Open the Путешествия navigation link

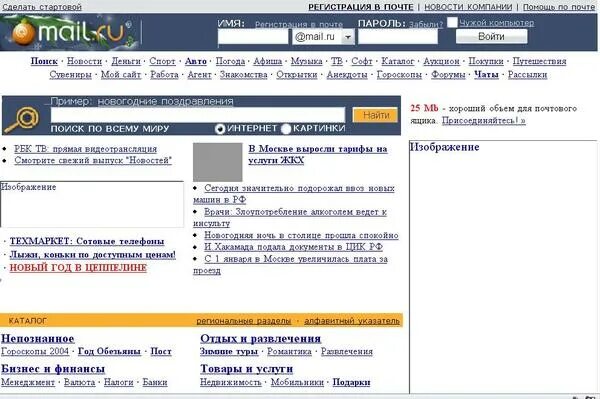coord(539,61)
